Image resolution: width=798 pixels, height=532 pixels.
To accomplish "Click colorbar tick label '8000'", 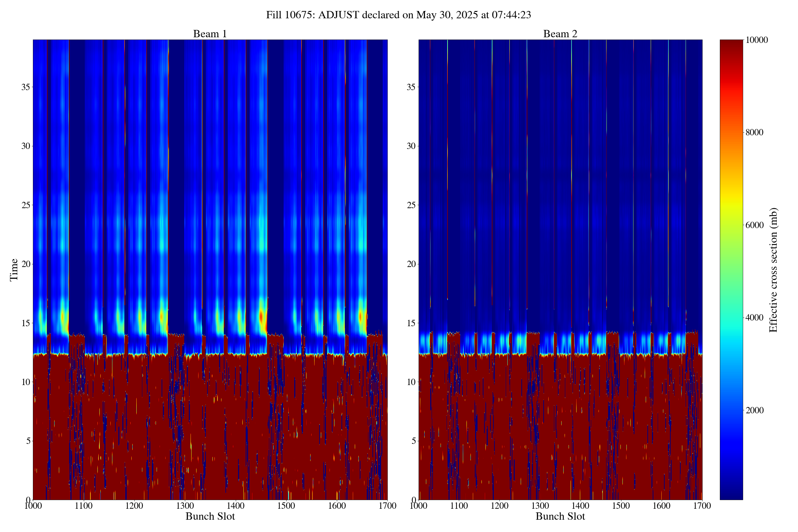I will [x=754, y=132].
